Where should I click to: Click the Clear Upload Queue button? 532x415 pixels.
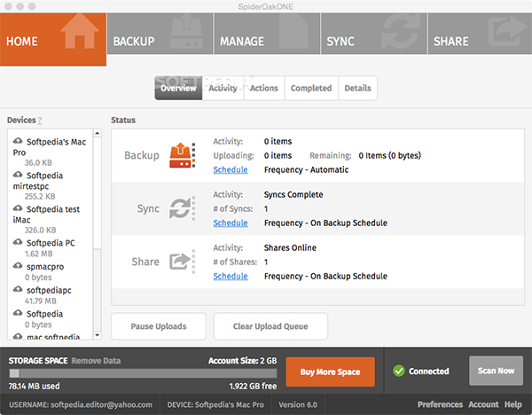click(270, 326)
